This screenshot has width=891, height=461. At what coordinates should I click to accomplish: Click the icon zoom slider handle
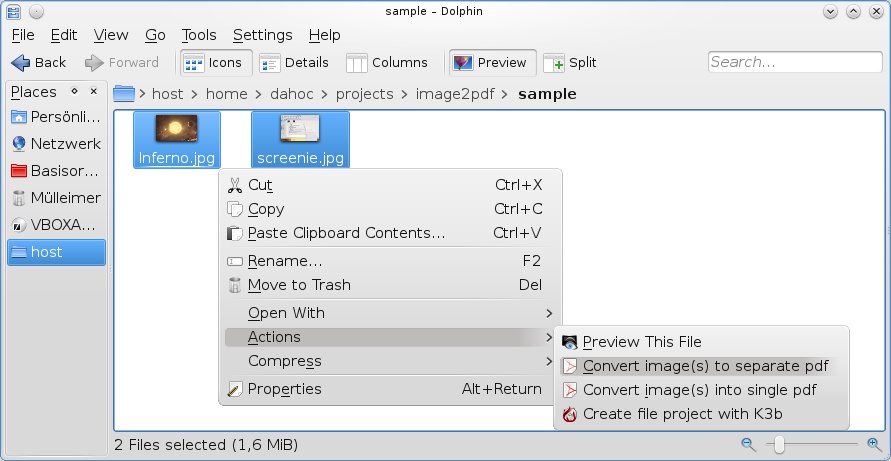point(779,445)
